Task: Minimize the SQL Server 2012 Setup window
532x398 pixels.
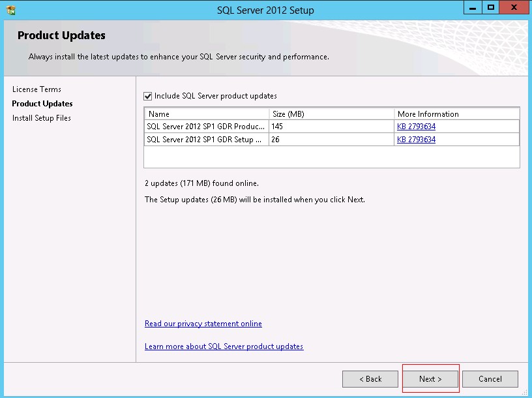Action: tap(474, 7)
